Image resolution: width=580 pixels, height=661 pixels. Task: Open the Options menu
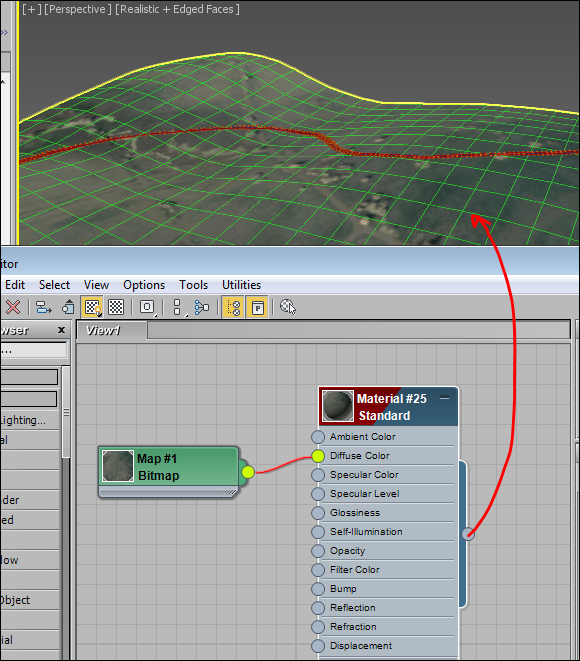coord(144,285)
